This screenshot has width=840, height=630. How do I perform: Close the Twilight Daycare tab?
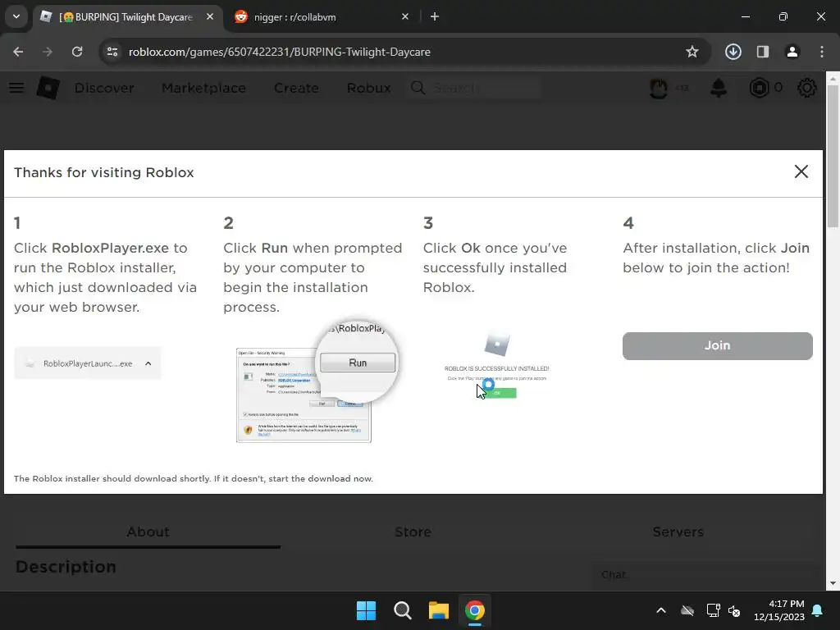pyautogui.click(x=210, y=16)
